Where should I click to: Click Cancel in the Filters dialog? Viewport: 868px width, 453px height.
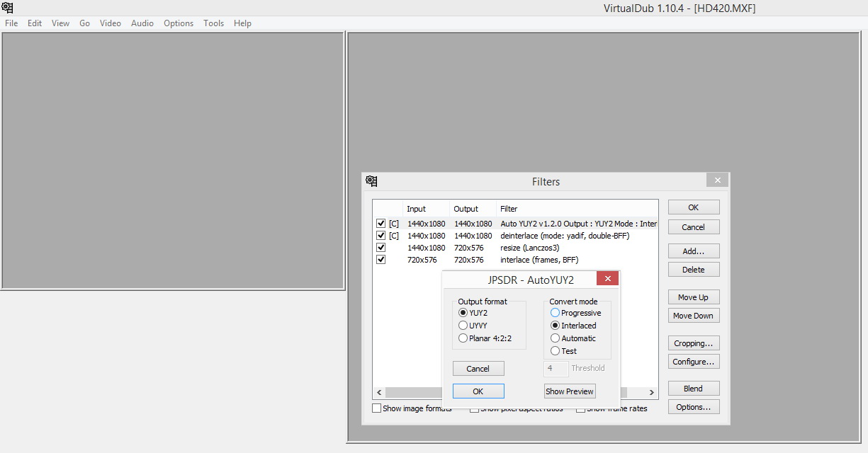pyautogui.click(x=694, y=227)
